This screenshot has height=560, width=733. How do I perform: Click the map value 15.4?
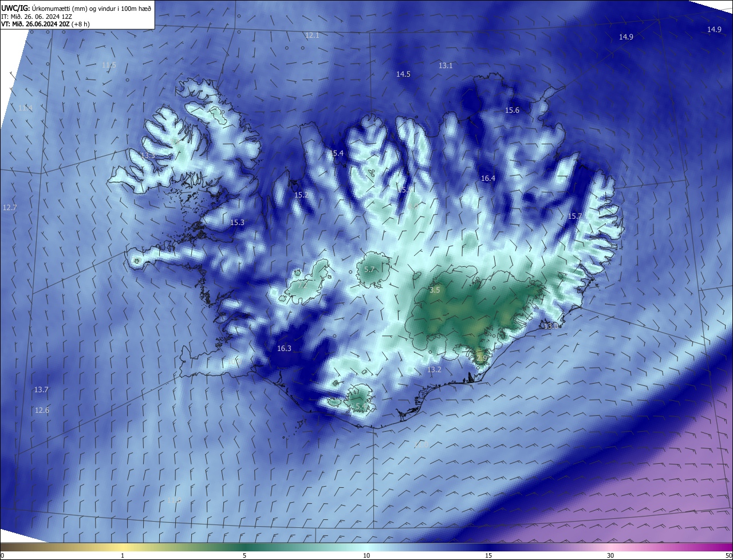click(x=336, y=153)
